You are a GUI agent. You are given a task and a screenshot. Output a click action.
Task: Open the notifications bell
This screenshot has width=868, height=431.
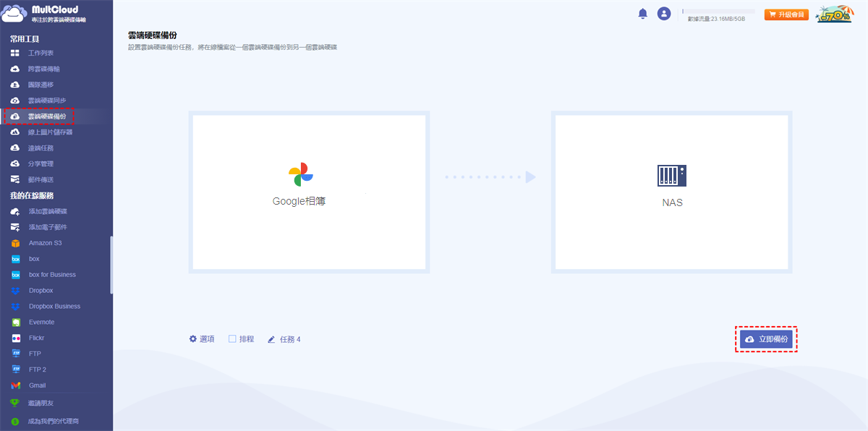pyautogui.click(x=642, y=14)
